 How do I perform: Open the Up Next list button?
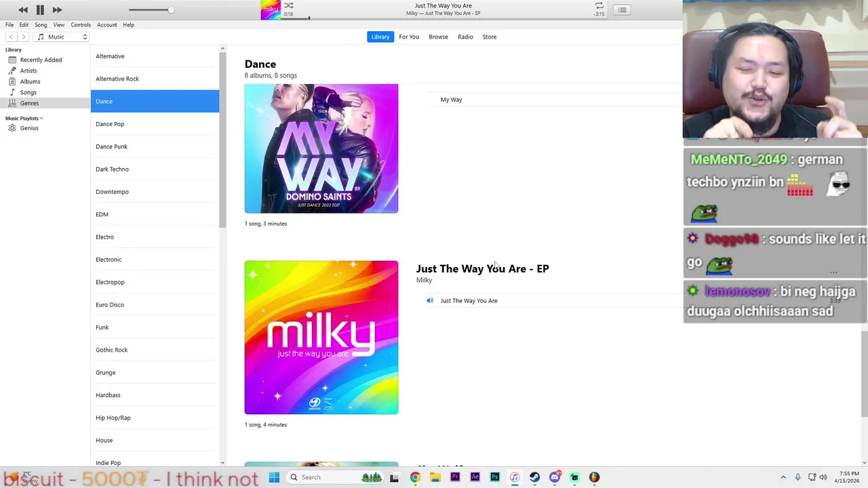tap(622, 9)
